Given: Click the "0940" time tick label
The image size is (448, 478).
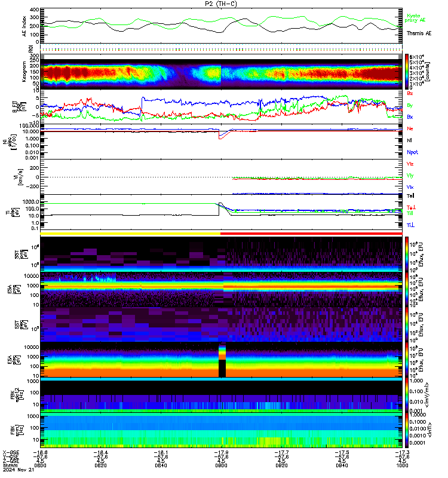Looking at the screenshot, I should [342, 465].
